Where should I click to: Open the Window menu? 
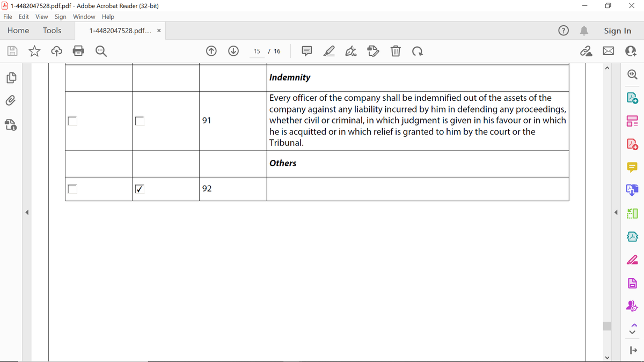pos(84,17)
